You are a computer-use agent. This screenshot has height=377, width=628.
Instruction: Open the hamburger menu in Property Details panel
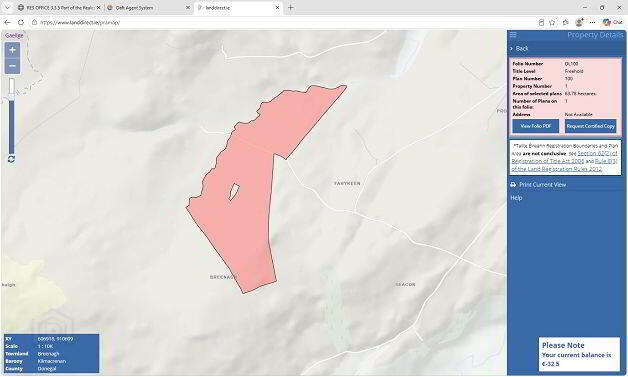(x=513, y=35)
